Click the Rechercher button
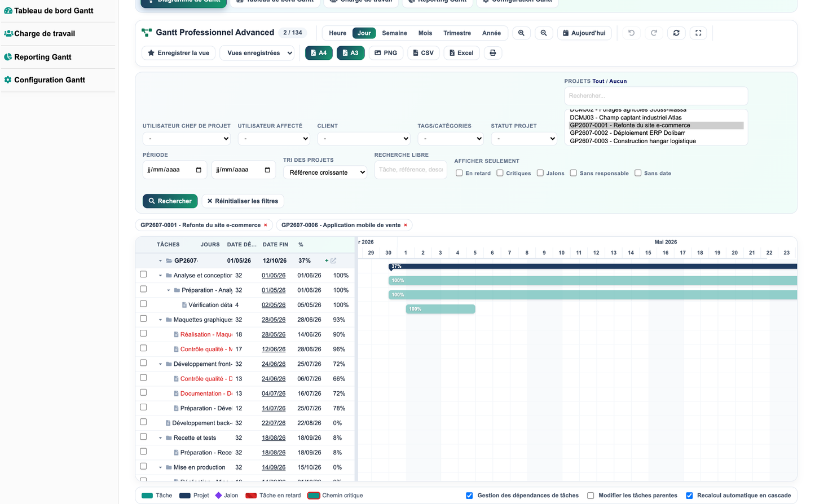 pyautogui.click(x=170, y=201)
